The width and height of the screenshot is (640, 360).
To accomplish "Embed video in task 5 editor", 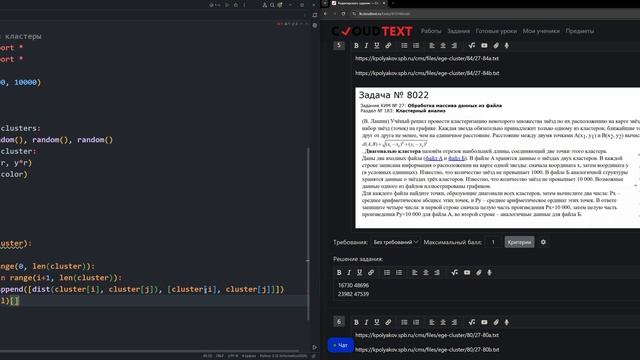I will 484,46.
